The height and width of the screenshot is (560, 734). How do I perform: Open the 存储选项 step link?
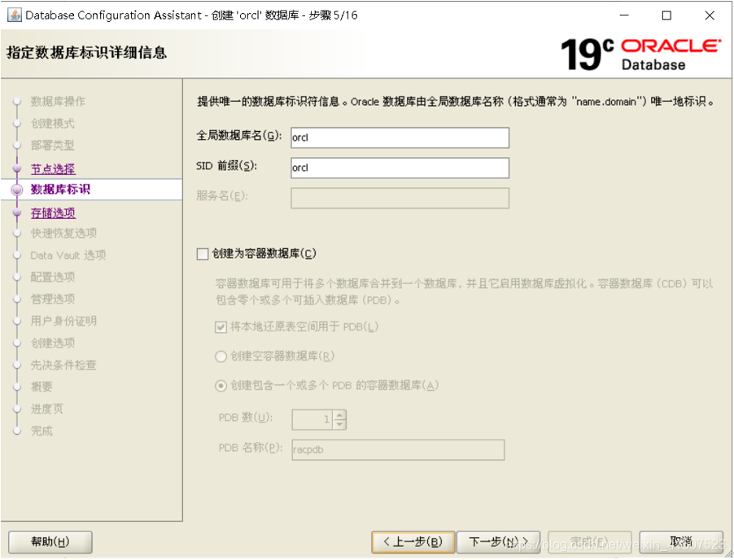point(53,213)
